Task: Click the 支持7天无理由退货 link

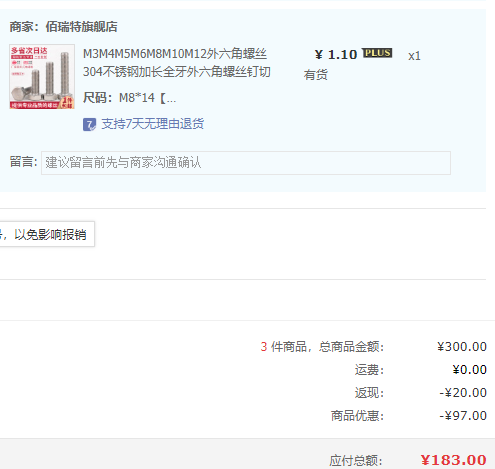Action: coord(152,124)
